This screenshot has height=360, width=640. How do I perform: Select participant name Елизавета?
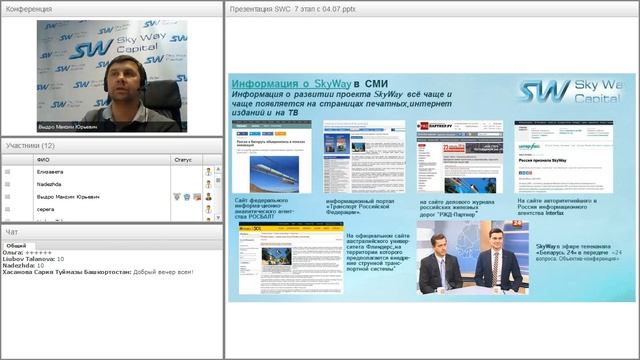click(50, 172)
